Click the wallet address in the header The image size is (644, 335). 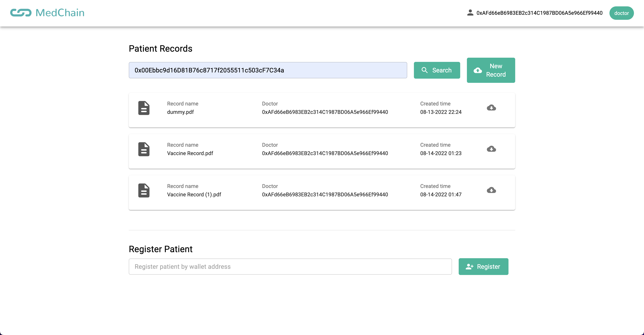pyautogui.click(x=539, y=13)
